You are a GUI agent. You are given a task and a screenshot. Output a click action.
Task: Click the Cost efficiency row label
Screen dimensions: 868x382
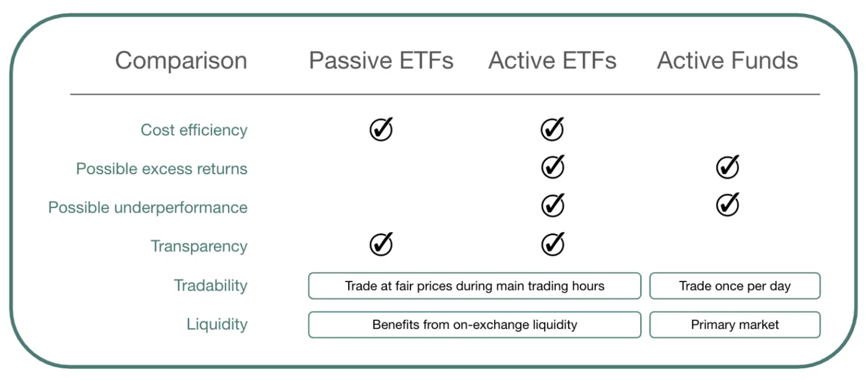click(194, 130)
